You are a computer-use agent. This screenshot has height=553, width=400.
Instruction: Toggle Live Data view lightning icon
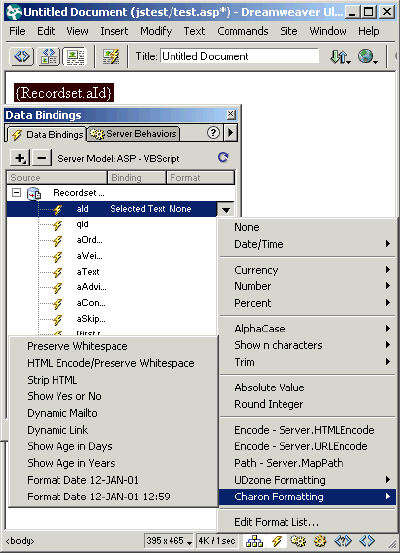tap(111, 56)
